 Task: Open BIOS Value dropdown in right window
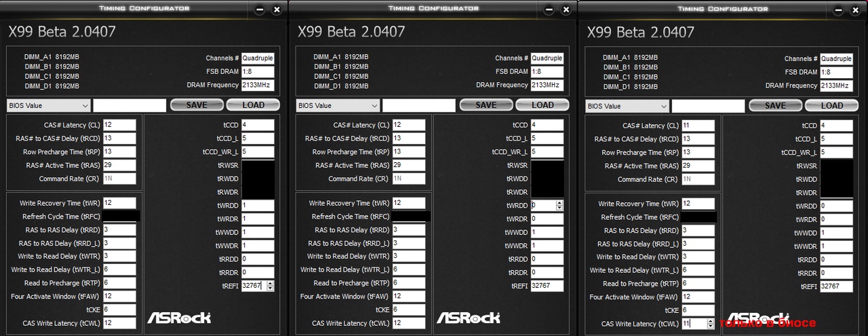(x=627, y=106)
